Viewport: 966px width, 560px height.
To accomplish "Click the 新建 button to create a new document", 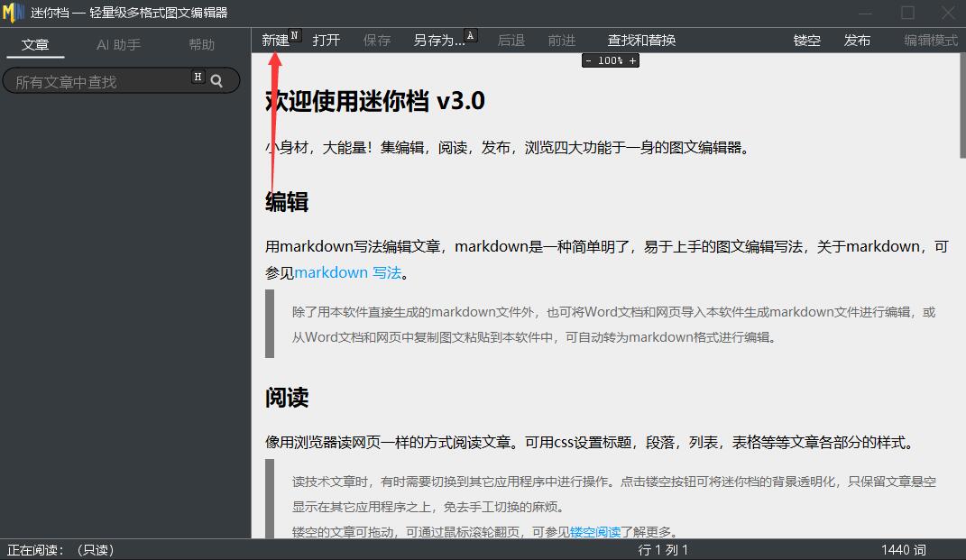I will coord(273,40).
